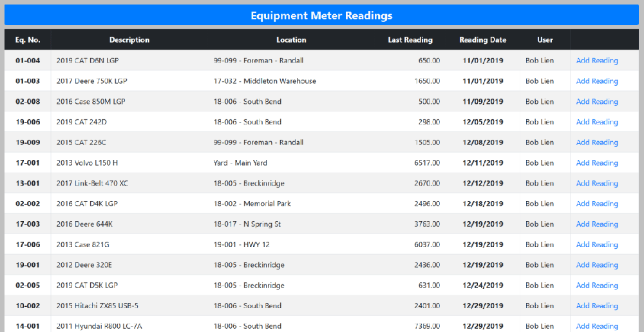Click last reading value 6517.00
The width and height of the screenshot is (644, 332).
click(427, 162)
